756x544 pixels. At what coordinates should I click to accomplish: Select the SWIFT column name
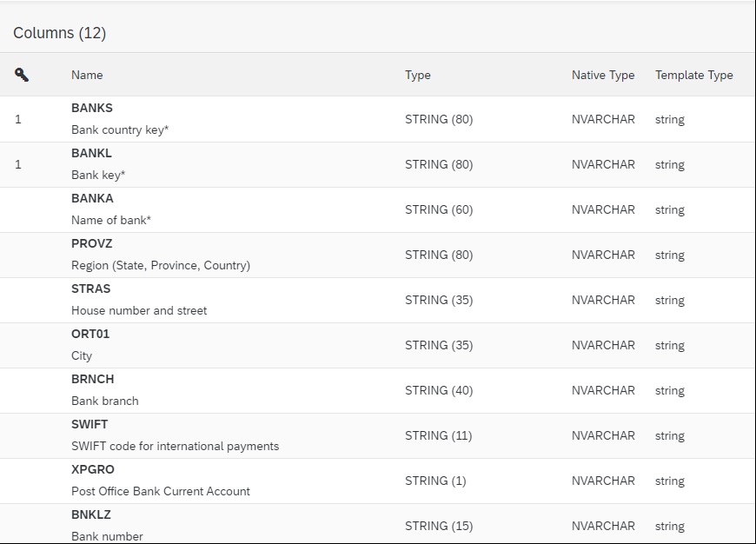[90, 425]
